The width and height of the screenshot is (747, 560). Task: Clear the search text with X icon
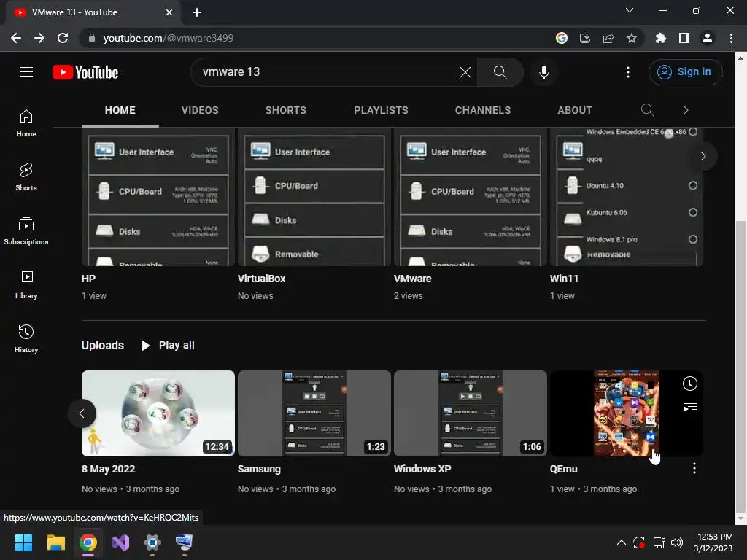click(x=465, y=72)
